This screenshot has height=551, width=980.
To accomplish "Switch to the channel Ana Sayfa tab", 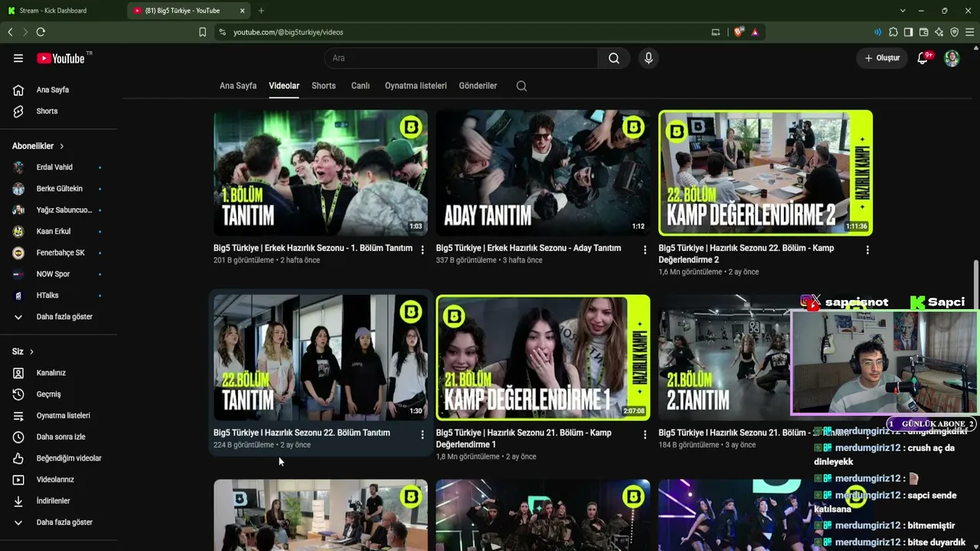I will point(238,86).
